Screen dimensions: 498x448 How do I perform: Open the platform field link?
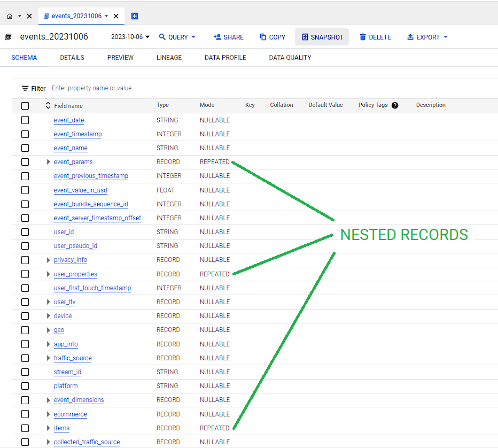click(66, 386)
